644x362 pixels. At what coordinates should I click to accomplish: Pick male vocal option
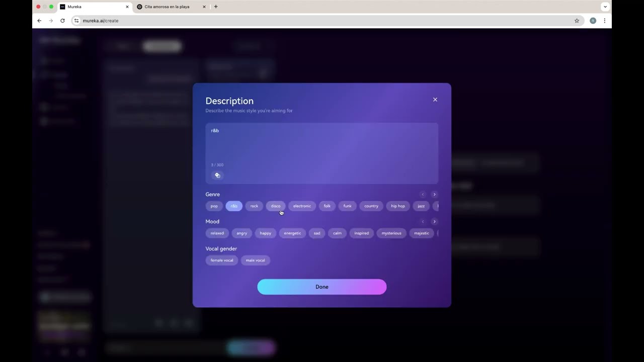point(255,260)
